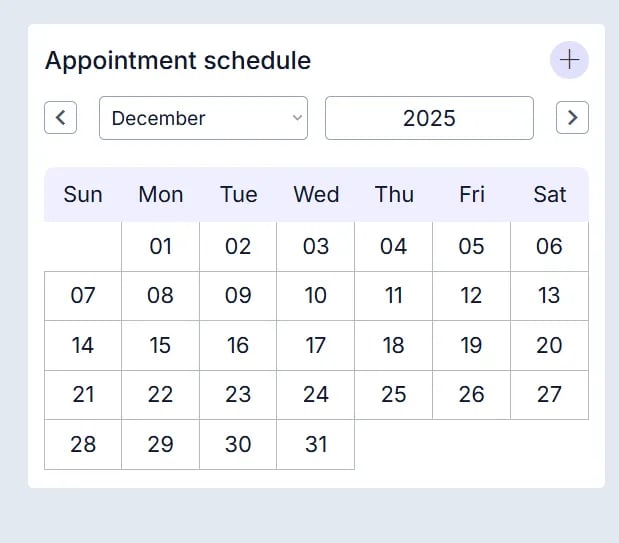Pick date 31 on the calendar
This screenshot has height=543, width=619.
(x=316, y=444)
